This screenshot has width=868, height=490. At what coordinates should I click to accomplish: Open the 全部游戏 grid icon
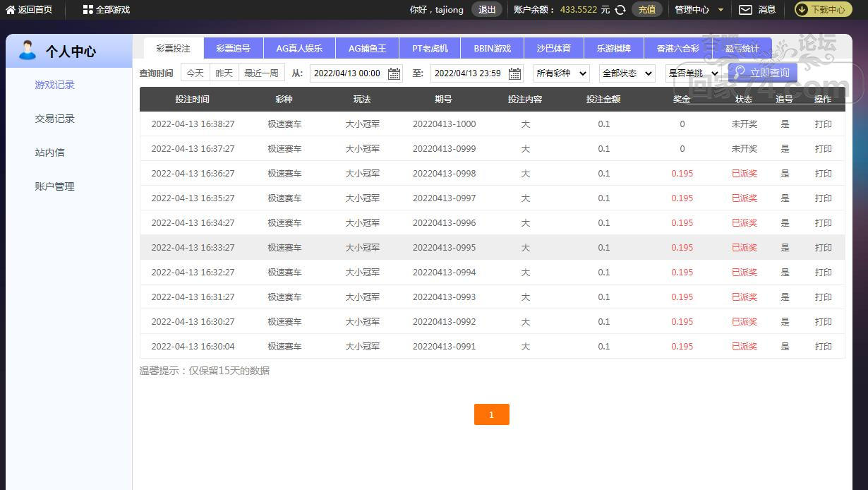tap(88, 10)
